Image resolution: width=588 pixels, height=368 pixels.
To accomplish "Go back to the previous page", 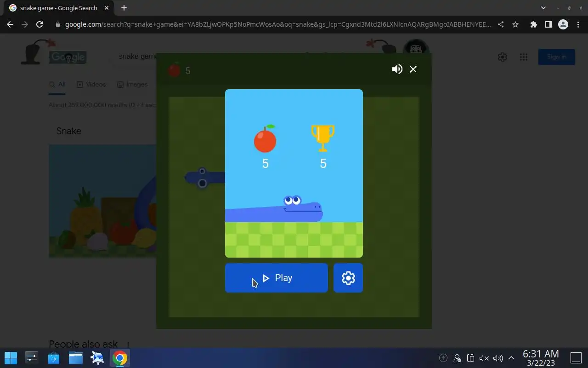I will [x=10, y=24].
